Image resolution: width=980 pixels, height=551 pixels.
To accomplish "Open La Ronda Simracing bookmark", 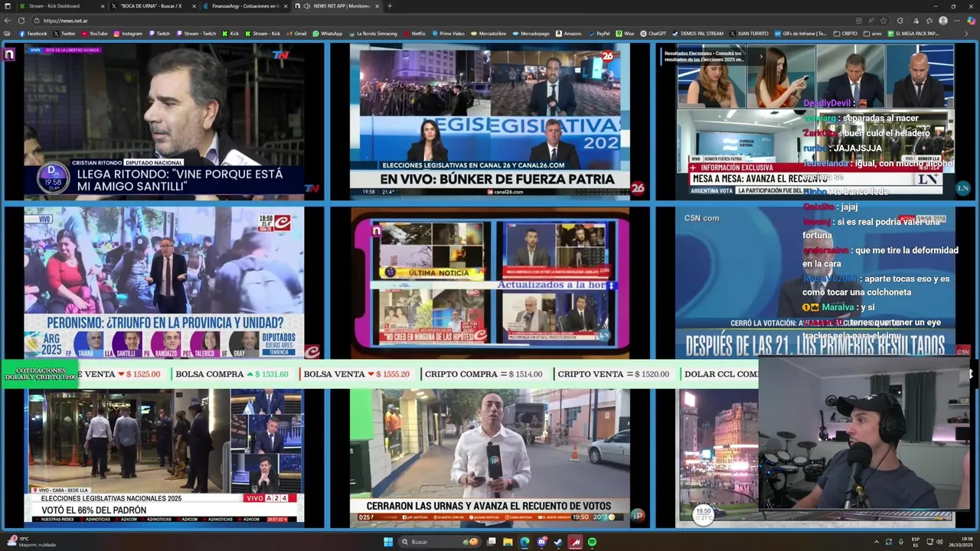I will 372,34.
